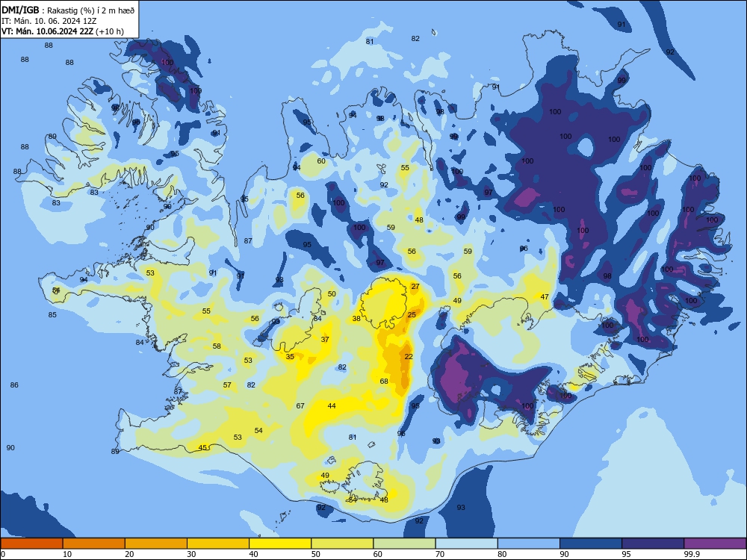Click the legend label '80'
Viewport: 747px width, 560px height.
[502, 554]
